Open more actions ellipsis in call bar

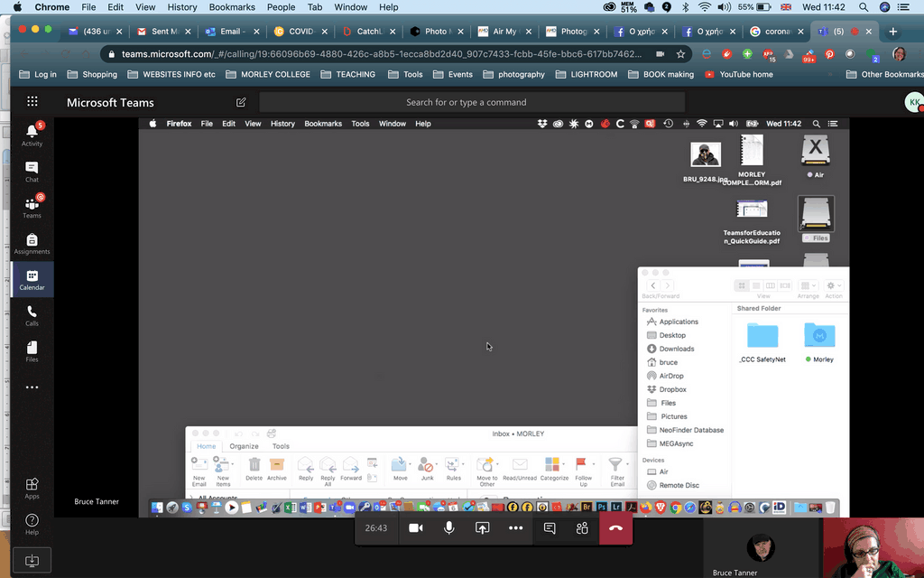(x=515, y=528)
